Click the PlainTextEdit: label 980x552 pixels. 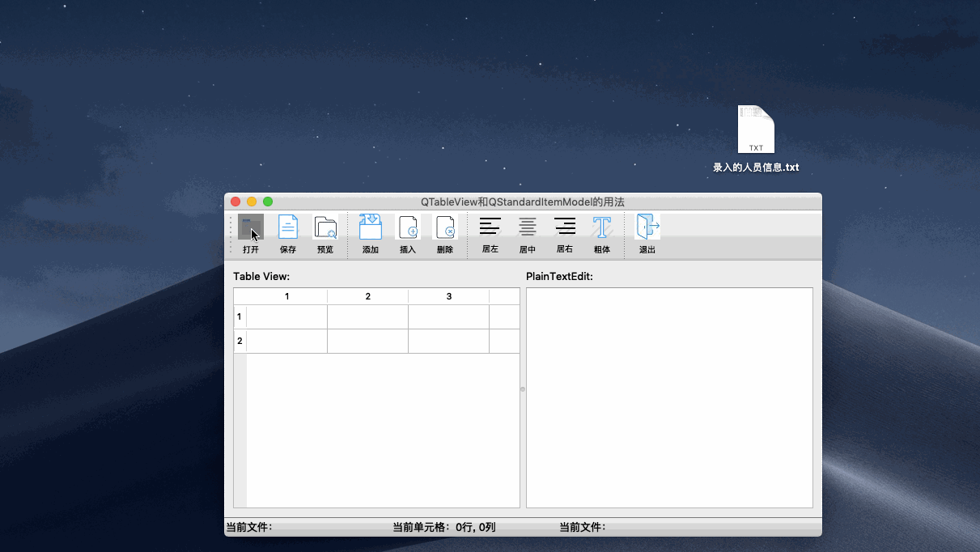coord(560,276)
